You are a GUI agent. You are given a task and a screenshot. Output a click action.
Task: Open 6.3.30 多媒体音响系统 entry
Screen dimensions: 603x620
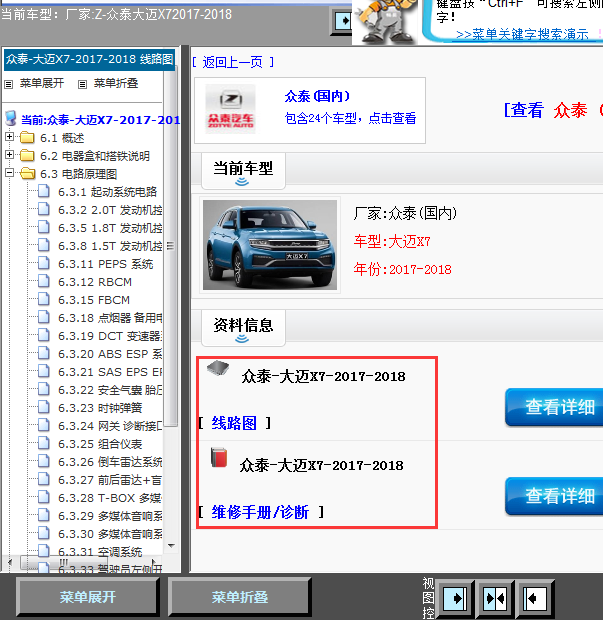[110, 534]
